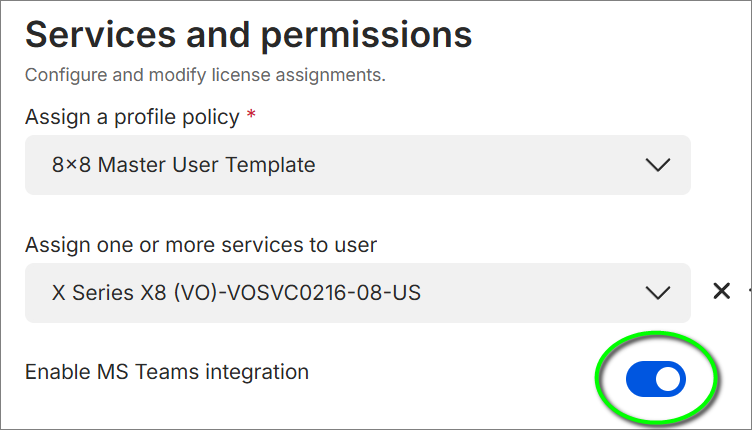Click the chevron arrow in the services box
Viewport: 752px width, 430px height.
[658, 293]
